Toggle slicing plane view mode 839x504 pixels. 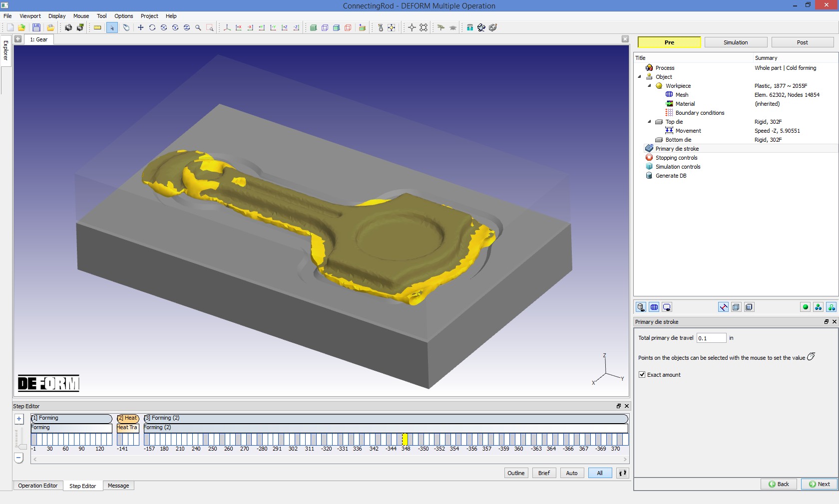click(362, 27)
